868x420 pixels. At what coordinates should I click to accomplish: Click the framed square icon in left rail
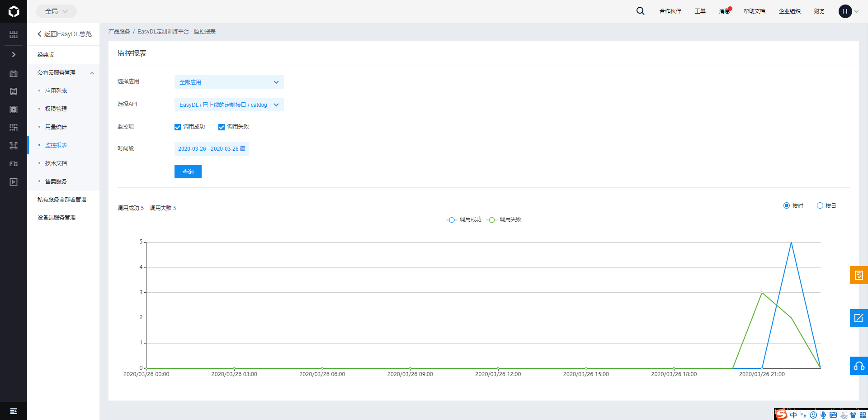(x=14, y=110)
